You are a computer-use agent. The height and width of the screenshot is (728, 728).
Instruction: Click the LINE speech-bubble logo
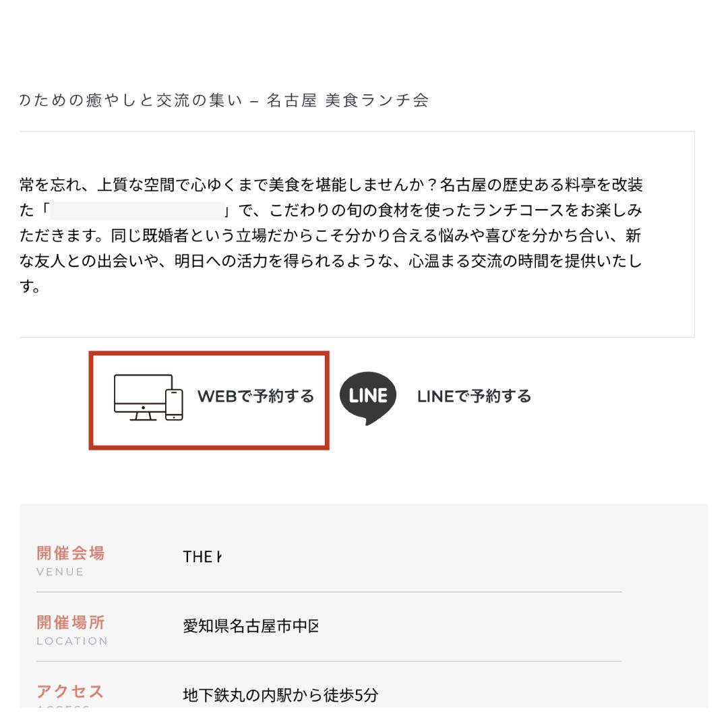pyautogui.click(x=367, y=397)
